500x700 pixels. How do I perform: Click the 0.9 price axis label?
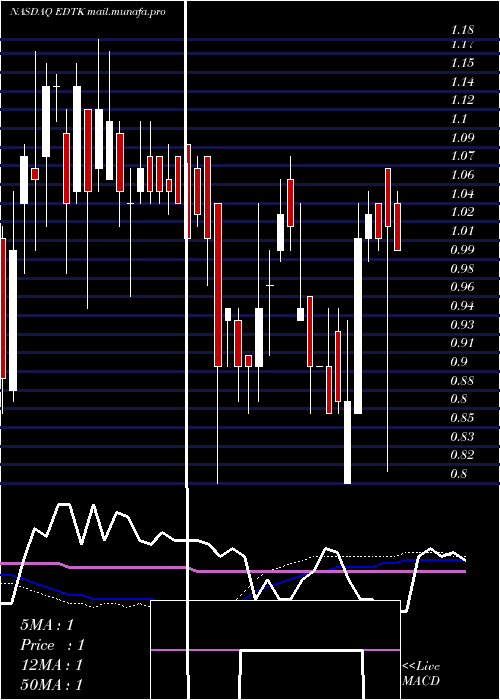(x=458, y=362)
